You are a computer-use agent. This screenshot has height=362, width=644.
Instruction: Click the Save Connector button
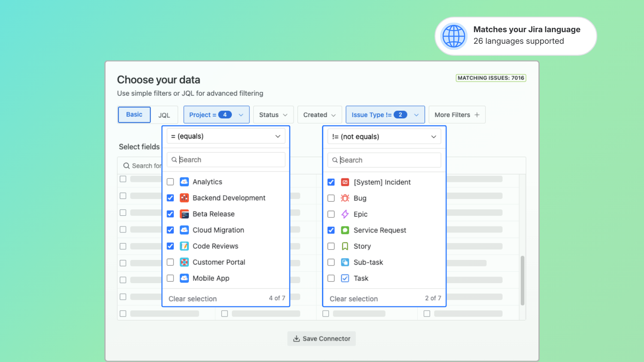pyautogui.click(x=322, y=338)
